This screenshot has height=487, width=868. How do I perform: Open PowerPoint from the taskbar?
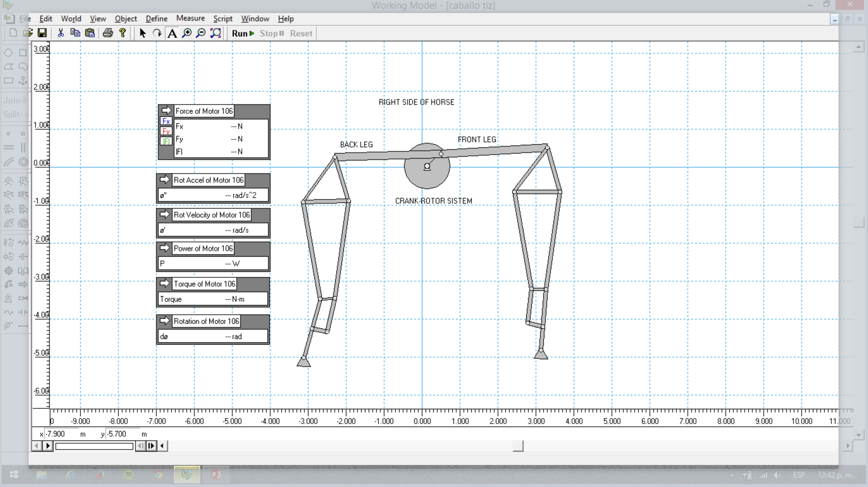coord(216,475)
